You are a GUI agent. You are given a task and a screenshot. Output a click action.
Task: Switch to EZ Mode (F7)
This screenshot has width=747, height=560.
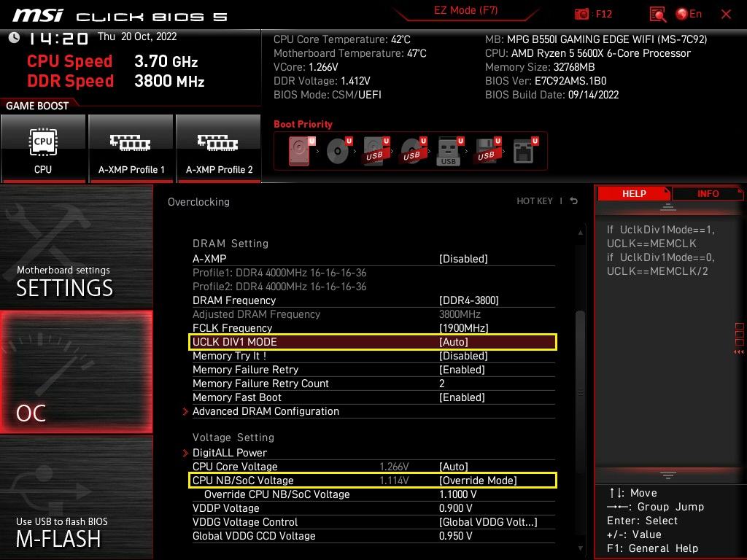pyautogui.click(x=465, y=10)
